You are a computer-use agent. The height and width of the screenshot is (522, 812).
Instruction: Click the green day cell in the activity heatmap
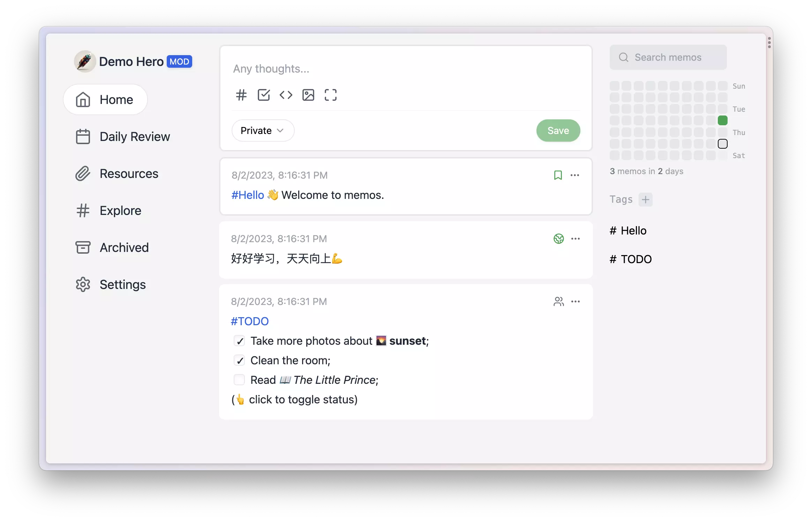coord(723,120)
